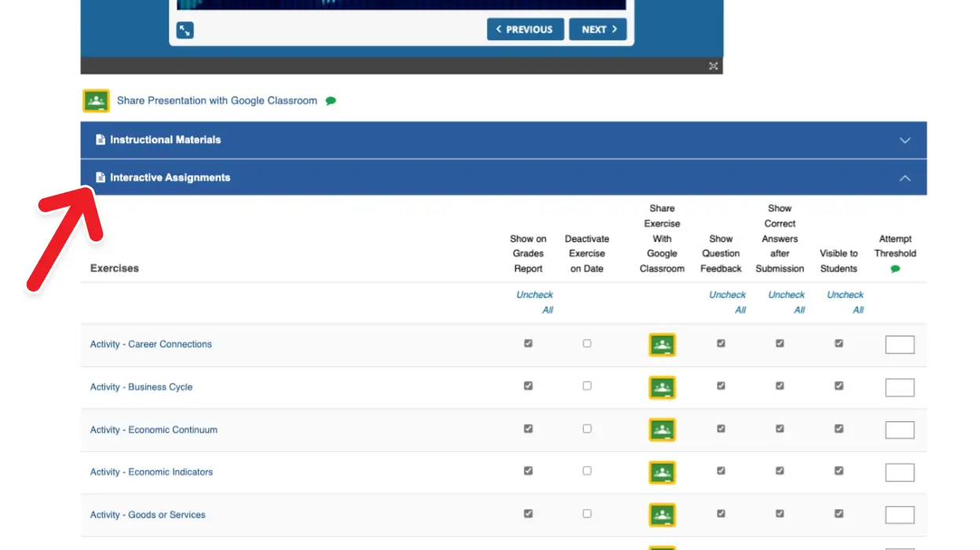Click Uncheck All under Show on Grades Report
980x550 pixels.
(x=535, y=302)
